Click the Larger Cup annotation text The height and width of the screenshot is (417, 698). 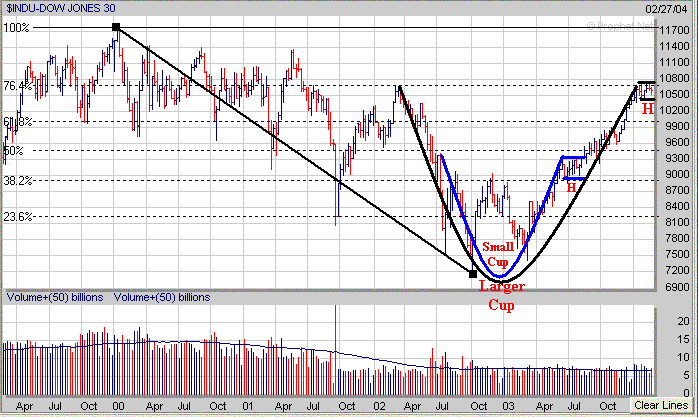click(502, 296)
